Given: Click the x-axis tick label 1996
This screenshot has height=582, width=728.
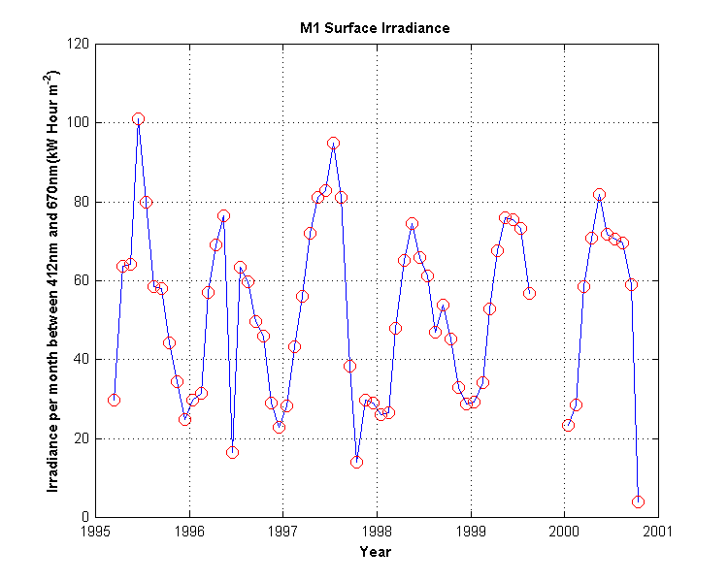Looking at the screenshot, I should click(190, 533).
